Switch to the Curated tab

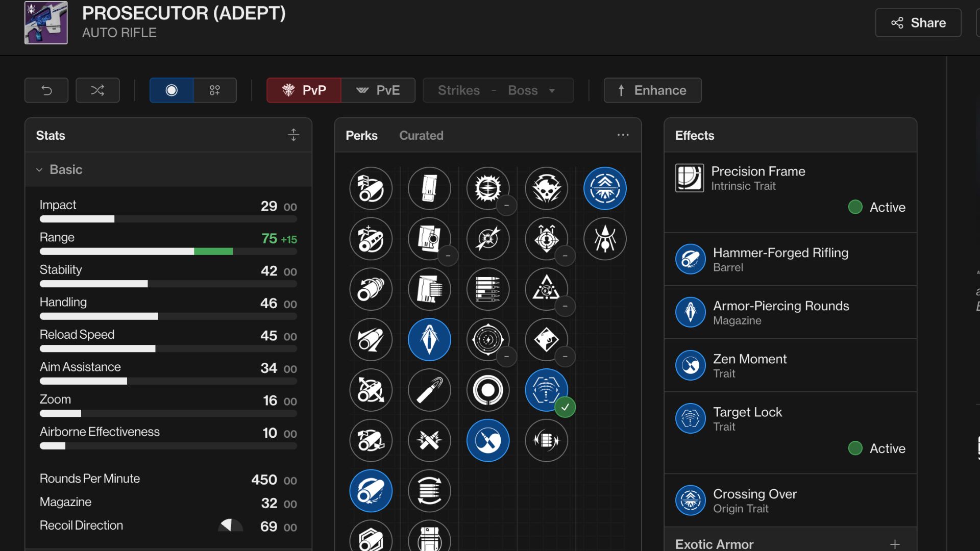click(421, 136)
